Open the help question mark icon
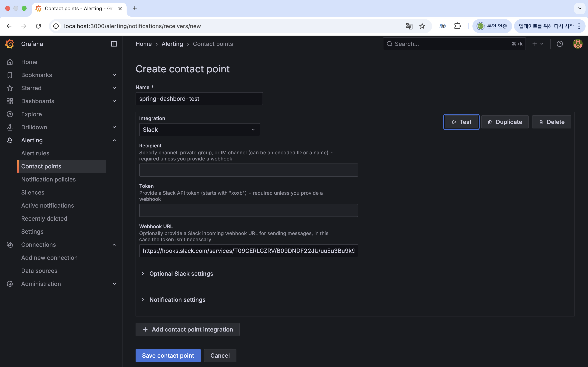The height and width of the screenshot is (367, 588). pos(560,44)
